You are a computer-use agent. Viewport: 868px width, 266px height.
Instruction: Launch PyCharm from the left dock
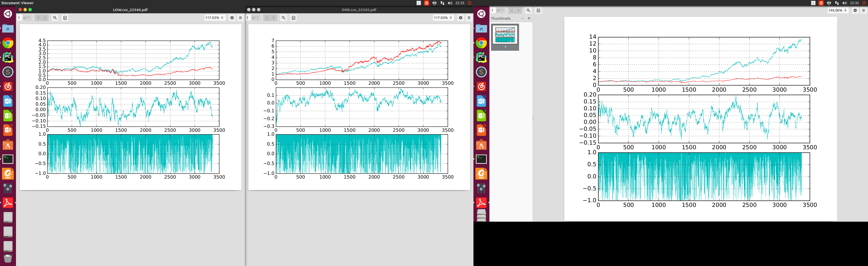8,58
